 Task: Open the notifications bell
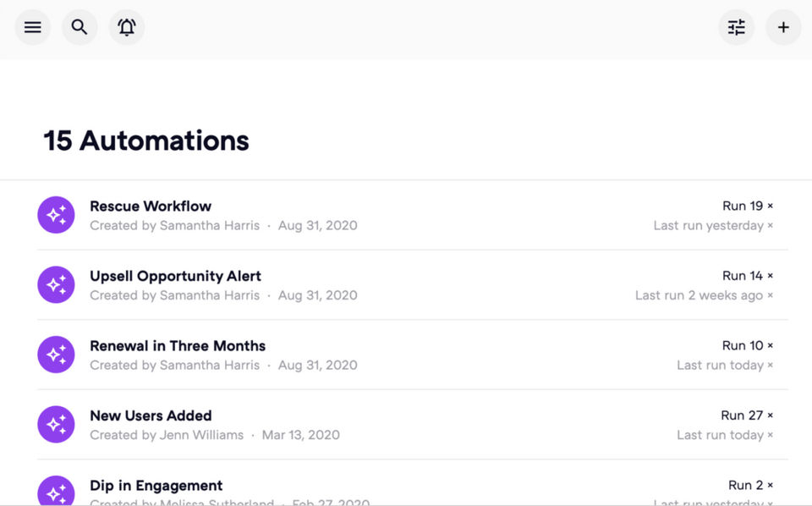[x=127, y=27]
